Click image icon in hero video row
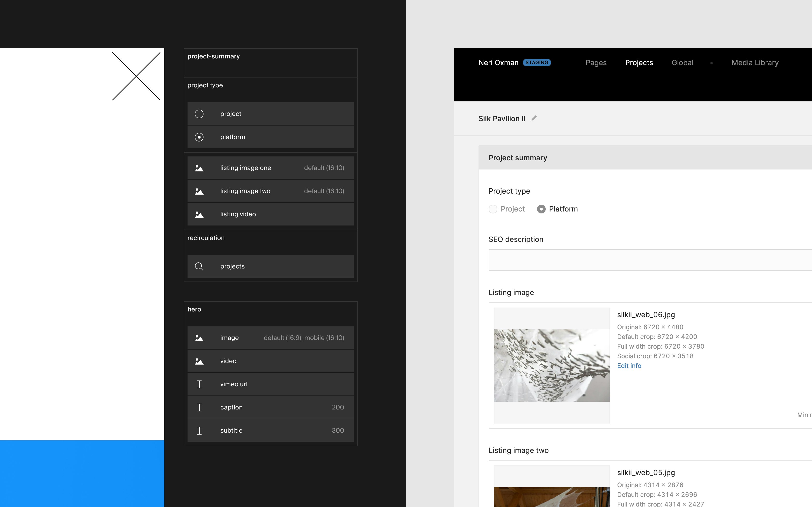Screen dimensions: 812x507 pos(199,361)
